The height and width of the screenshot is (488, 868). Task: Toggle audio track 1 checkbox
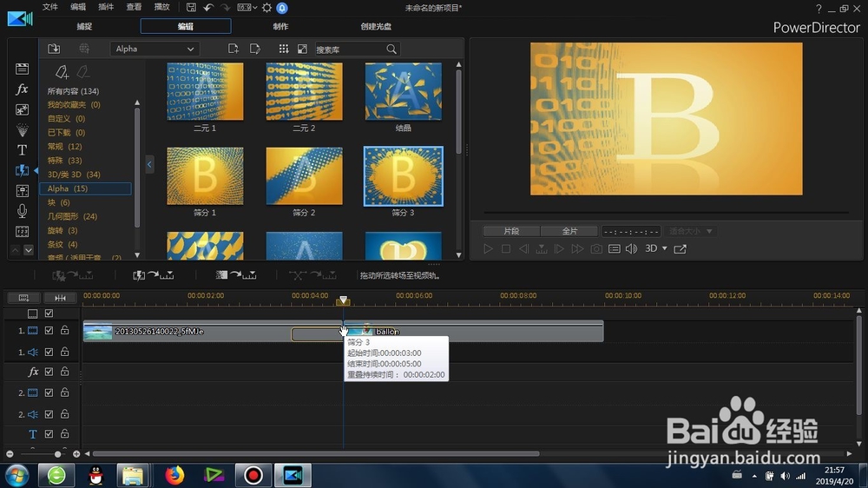pyautogui.click(x=49, y=352)
